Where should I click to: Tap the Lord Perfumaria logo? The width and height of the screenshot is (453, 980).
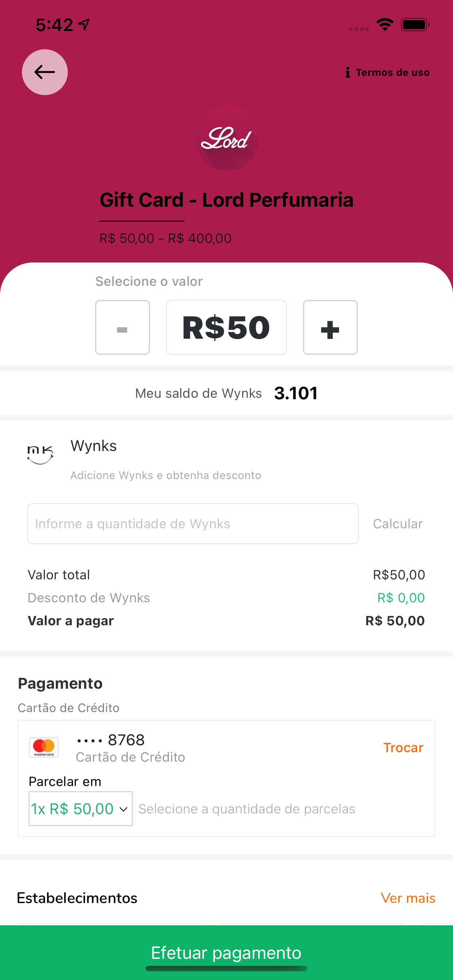(x=226, y=138)
